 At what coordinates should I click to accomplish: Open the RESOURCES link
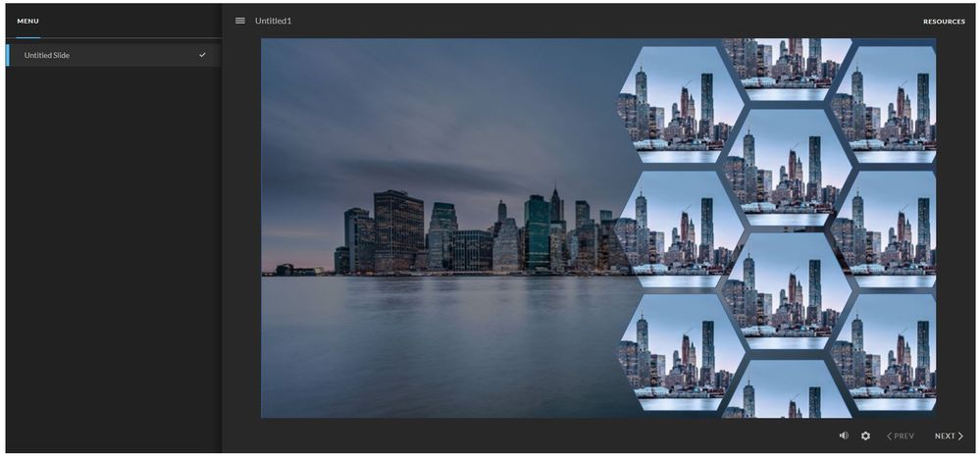pos(944,22)
